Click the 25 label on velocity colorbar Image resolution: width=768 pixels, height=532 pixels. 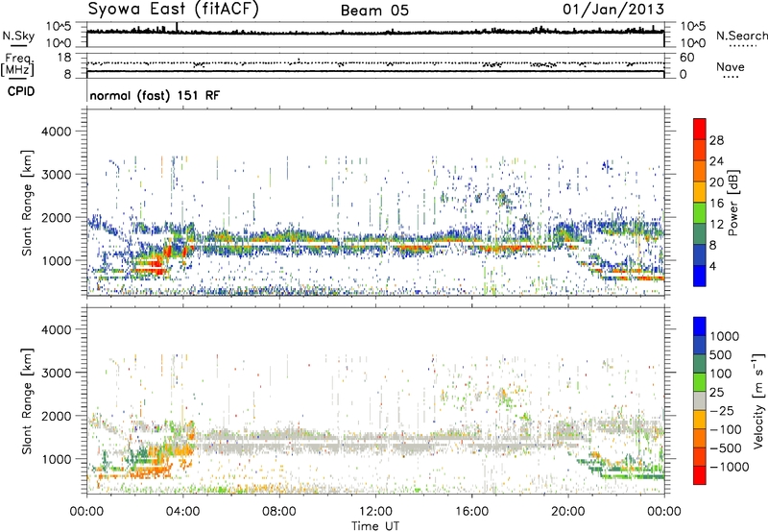coord(716,393)
